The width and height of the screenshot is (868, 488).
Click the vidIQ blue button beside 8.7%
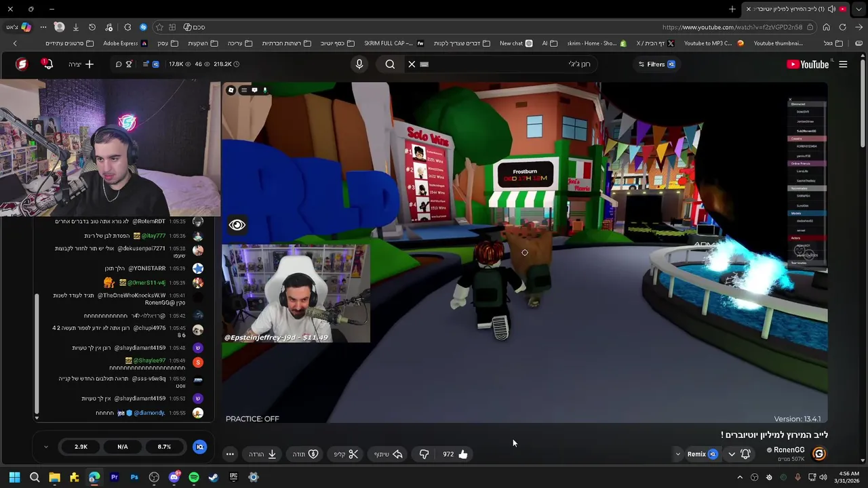tap(199, 447)
